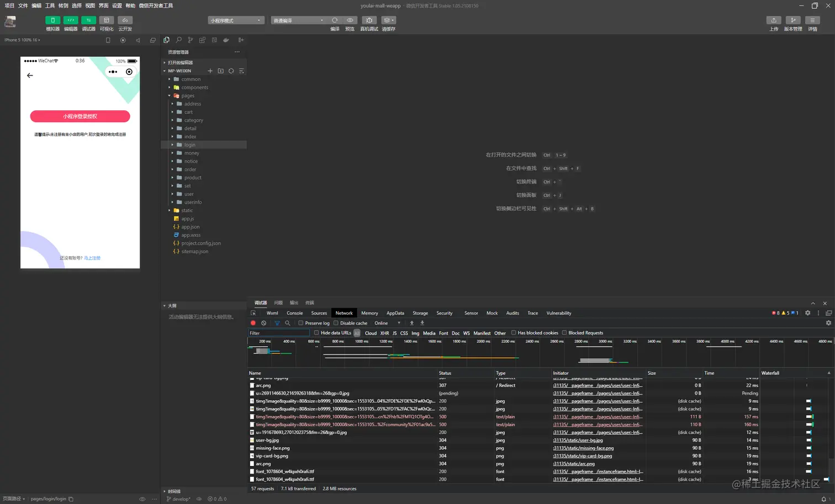
Task: Open the app.json file
Action: pyautogui.click(x=191, y=227)
